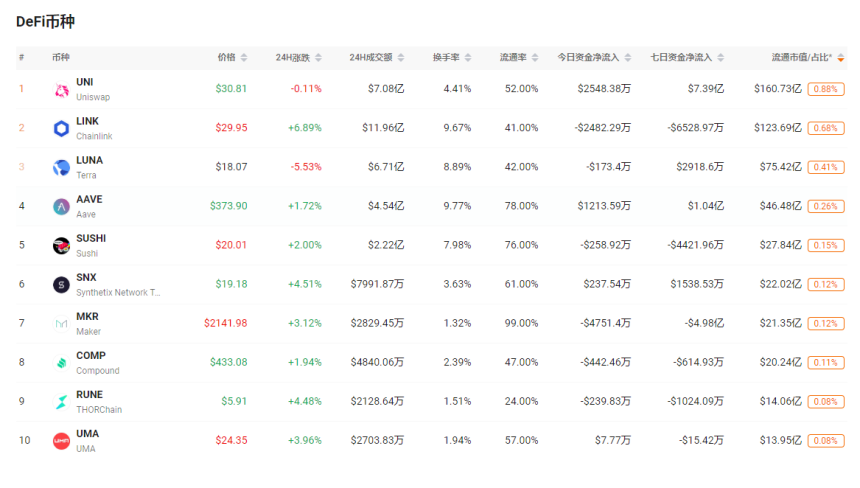Click the Aave logo icon
The image size is (860, 488).
pyautogui.click(x=61, y=207)
